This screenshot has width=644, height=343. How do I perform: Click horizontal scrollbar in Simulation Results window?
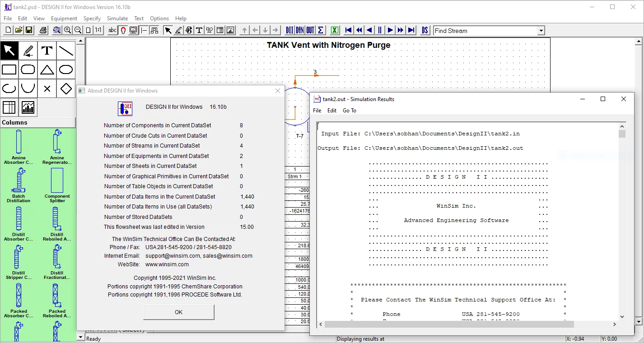coord(468,324)
